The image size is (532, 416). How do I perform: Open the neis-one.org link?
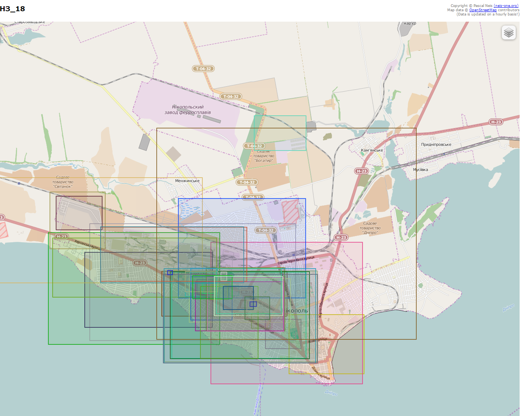[x=506, y=6]
